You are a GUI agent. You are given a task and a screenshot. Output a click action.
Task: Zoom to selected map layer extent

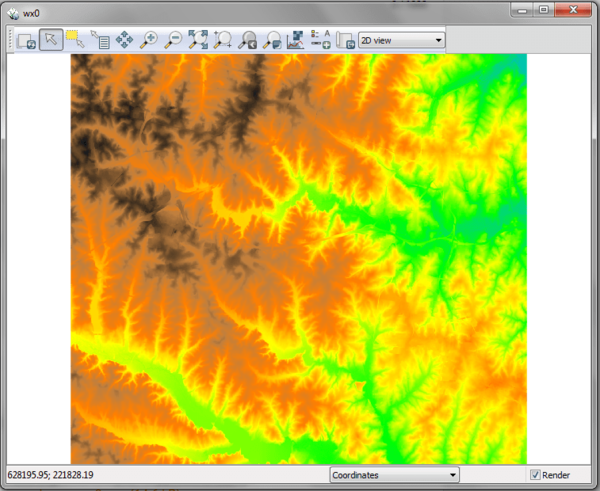(198, 41)
